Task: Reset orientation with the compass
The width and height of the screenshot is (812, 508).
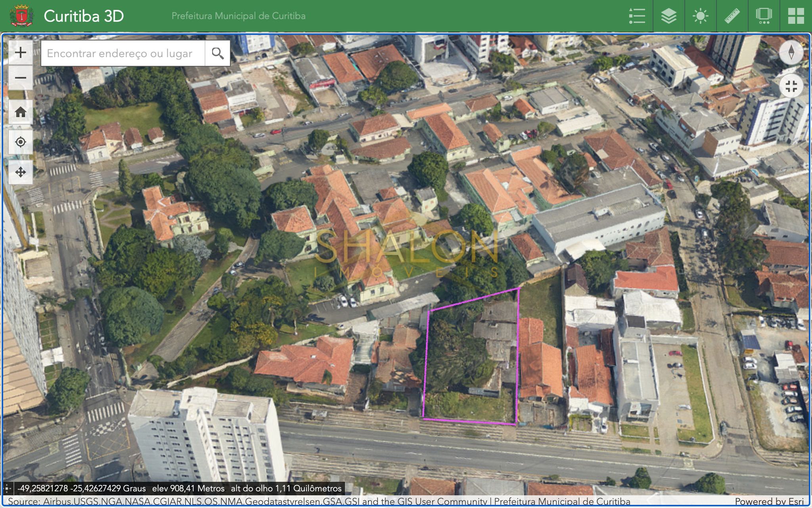Action: coord(791,52)
